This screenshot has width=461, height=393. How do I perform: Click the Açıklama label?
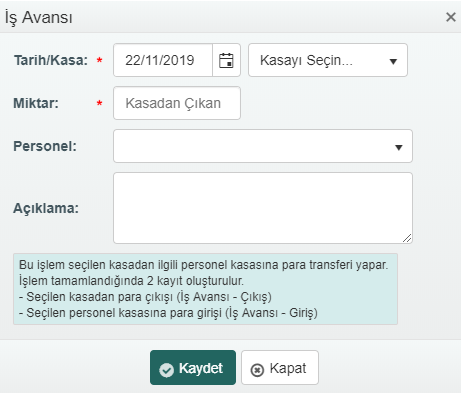point(46,208)
